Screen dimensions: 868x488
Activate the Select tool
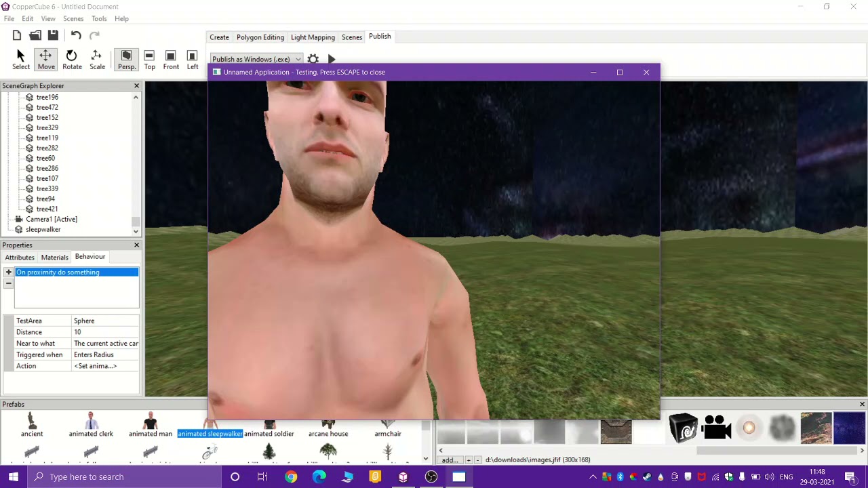point(21,60)
